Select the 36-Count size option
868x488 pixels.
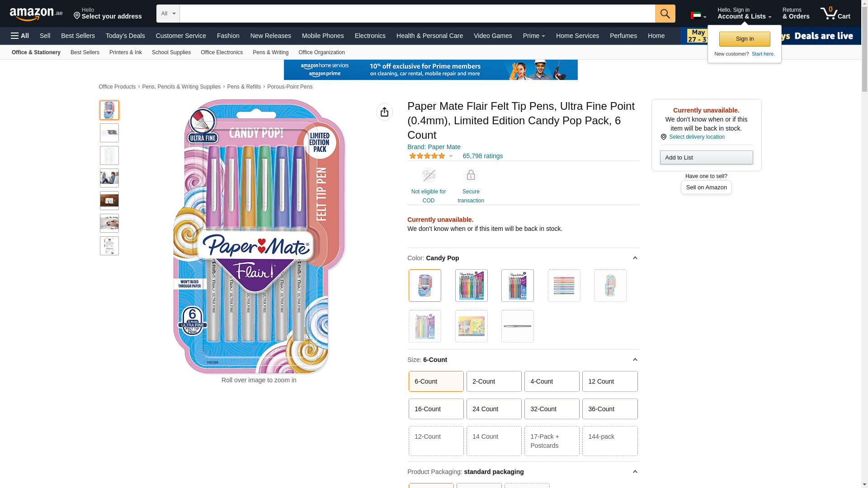coord(610,409)
